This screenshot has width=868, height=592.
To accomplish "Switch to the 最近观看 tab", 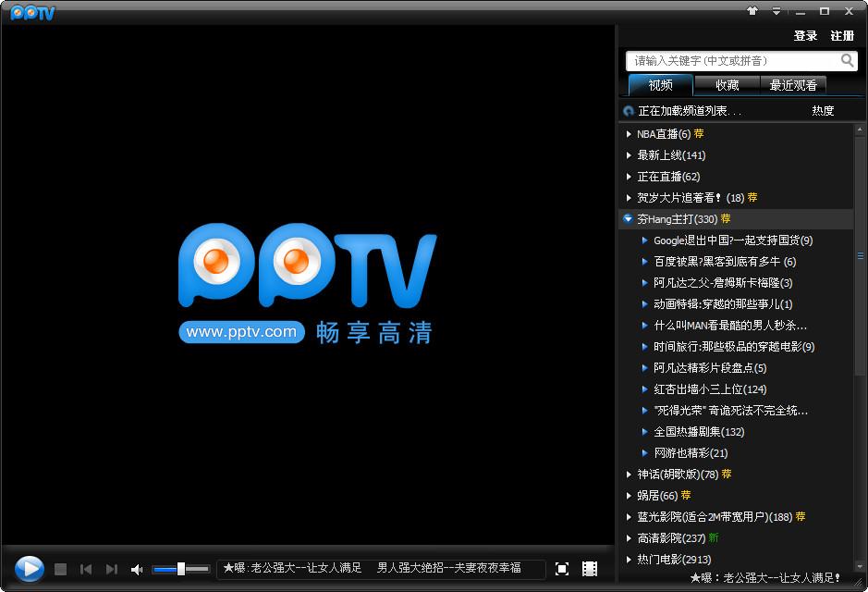I will (792, 84).
